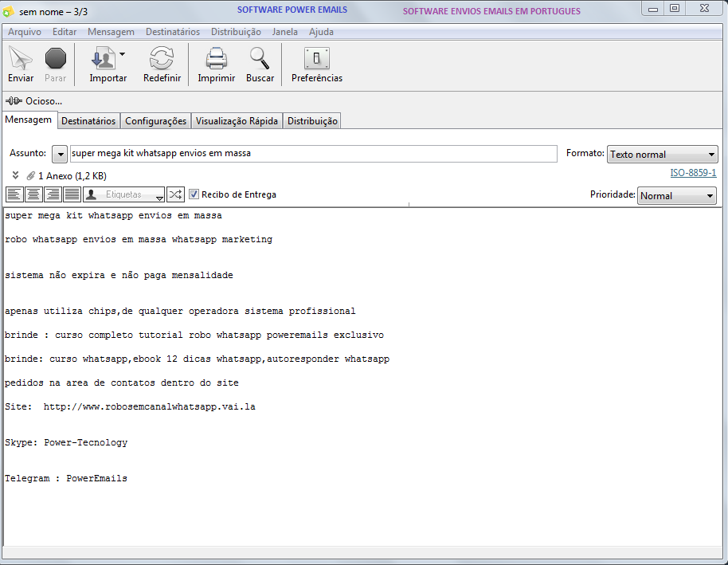
Task: Open the Etiquetas tags dropdown
Action: click(124, 194)
